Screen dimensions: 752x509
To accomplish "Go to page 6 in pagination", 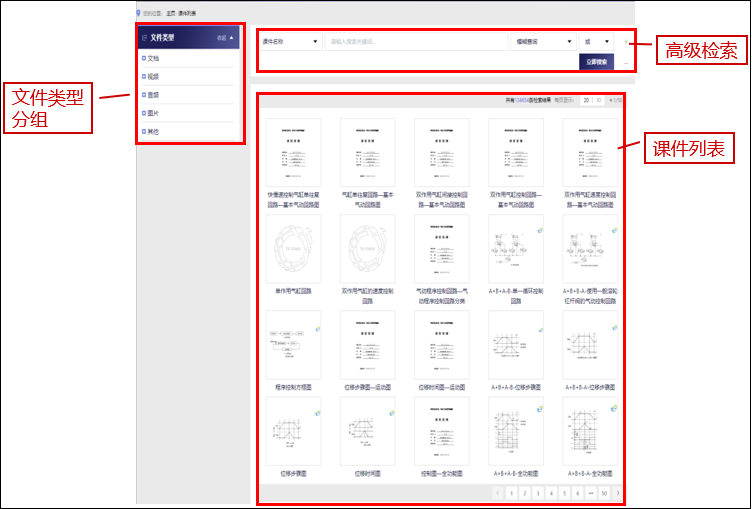I will tap(578, 493).
